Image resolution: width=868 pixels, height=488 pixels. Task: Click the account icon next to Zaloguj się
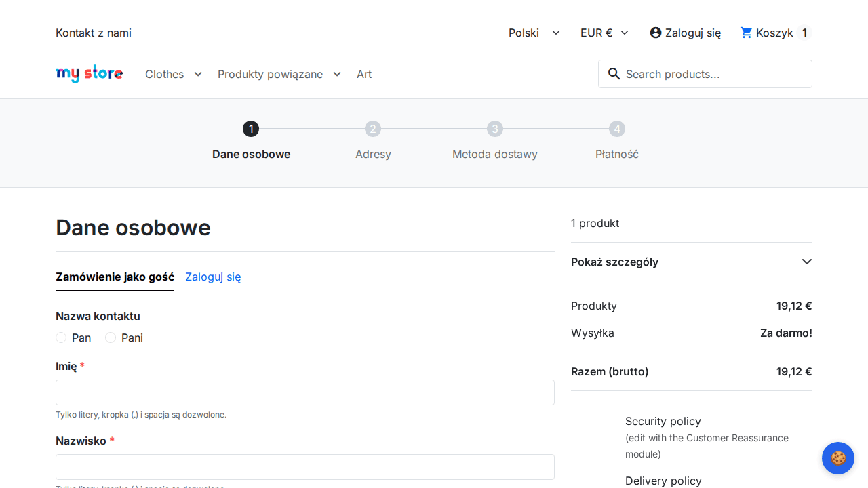(x=656, y=33)
